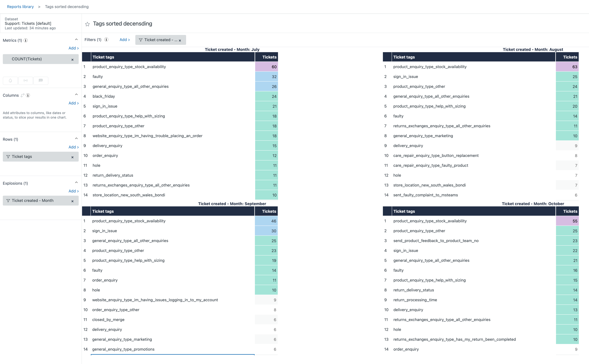Select closed_by_merge row in September table

click(108, 320)
